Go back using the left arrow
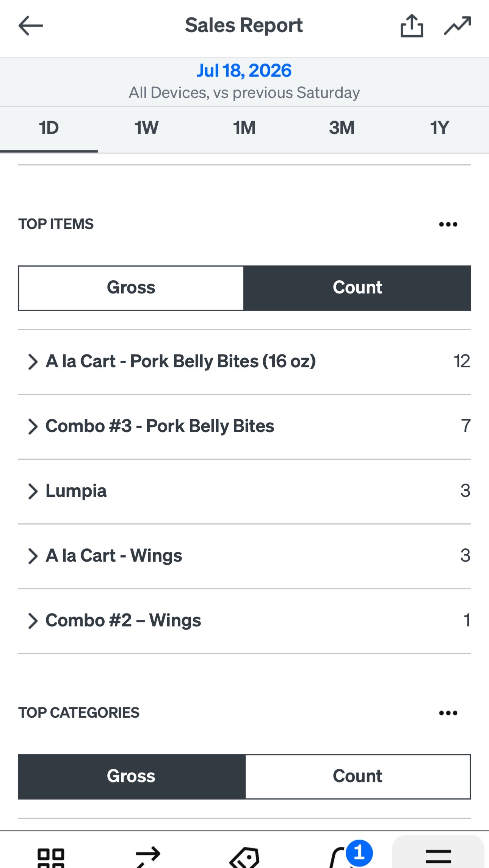 pyautogui.click(x=31, y=26)
